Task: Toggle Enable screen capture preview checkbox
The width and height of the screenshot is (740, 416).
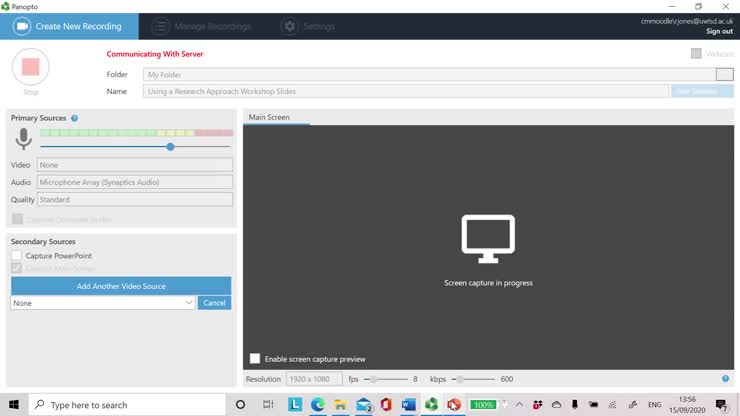Action: tap(255, 358)
